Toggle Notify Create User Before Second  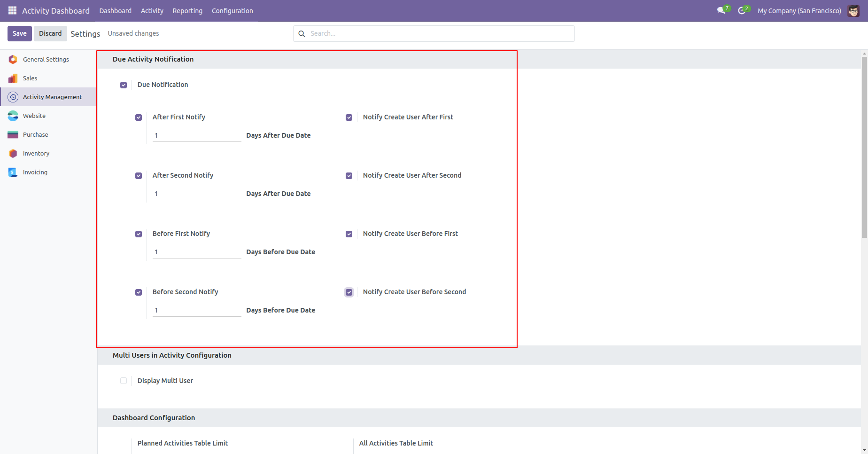pos(349,292)
